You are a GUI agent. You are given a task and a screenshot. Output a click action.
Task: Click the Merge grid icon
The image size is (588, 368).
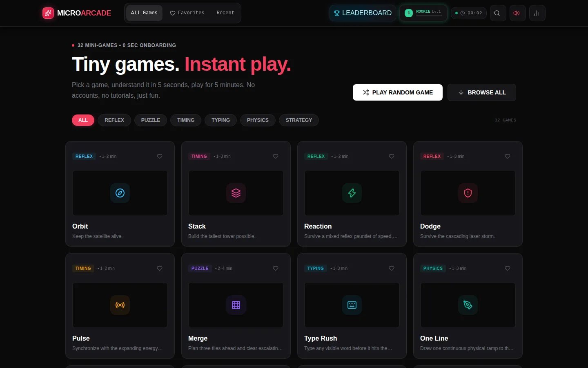236,305
